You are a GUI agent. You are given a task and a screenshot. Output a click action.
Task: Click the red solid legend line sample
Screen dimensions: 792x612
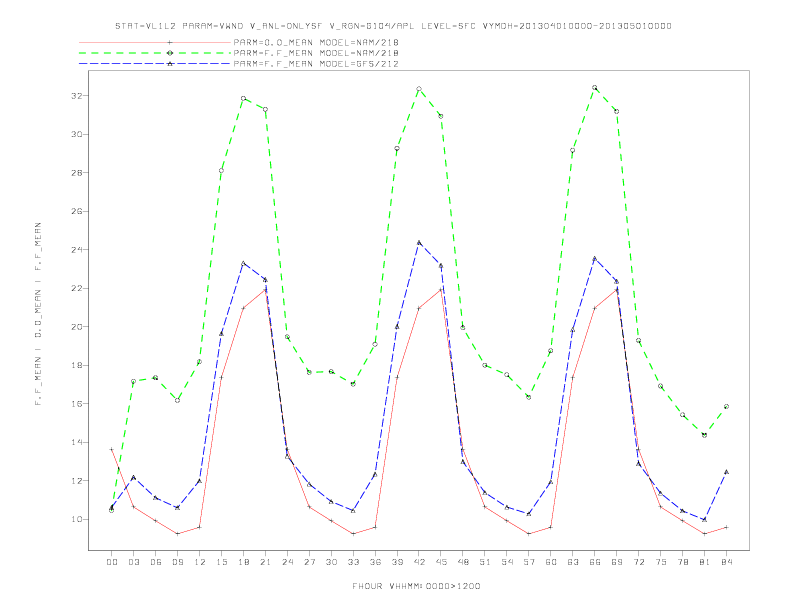(x=155, y=42)
